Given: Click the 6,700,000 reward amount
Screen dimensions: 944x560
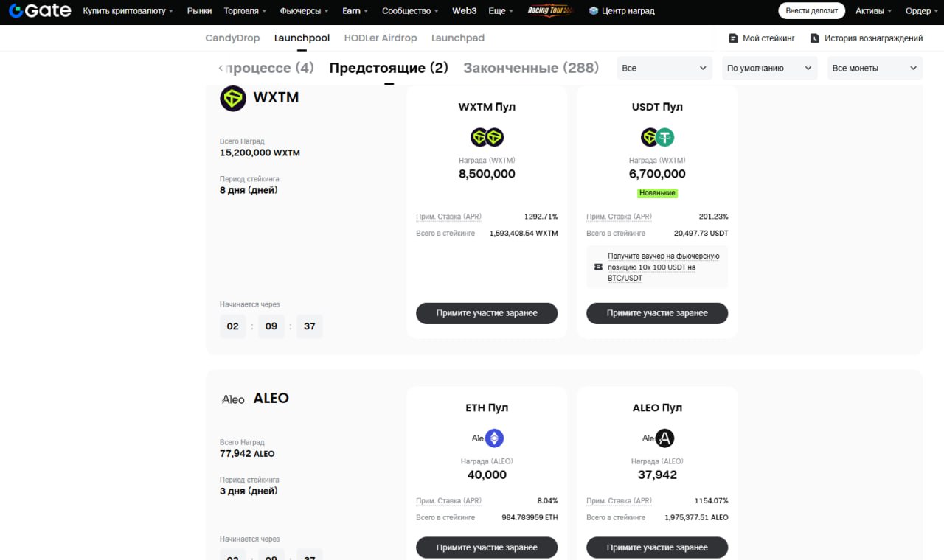Looking at the screenshot, I should [x=657, y=174].
